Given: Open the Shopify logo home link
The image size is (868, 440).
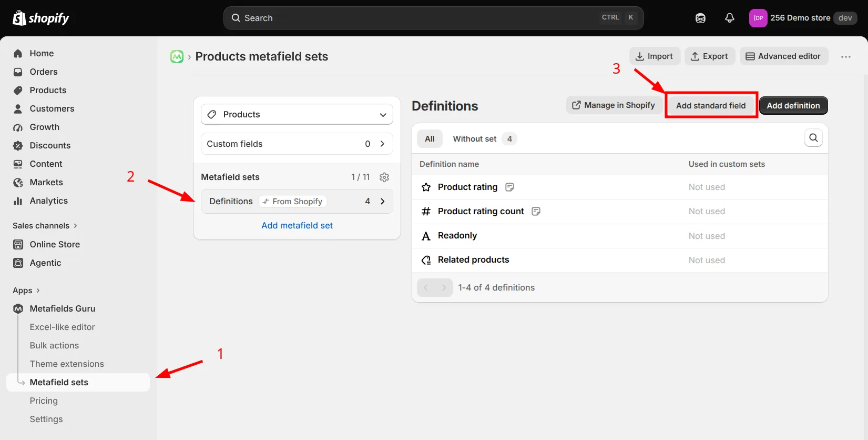Looking at the screenshot, I should (41, 18).
